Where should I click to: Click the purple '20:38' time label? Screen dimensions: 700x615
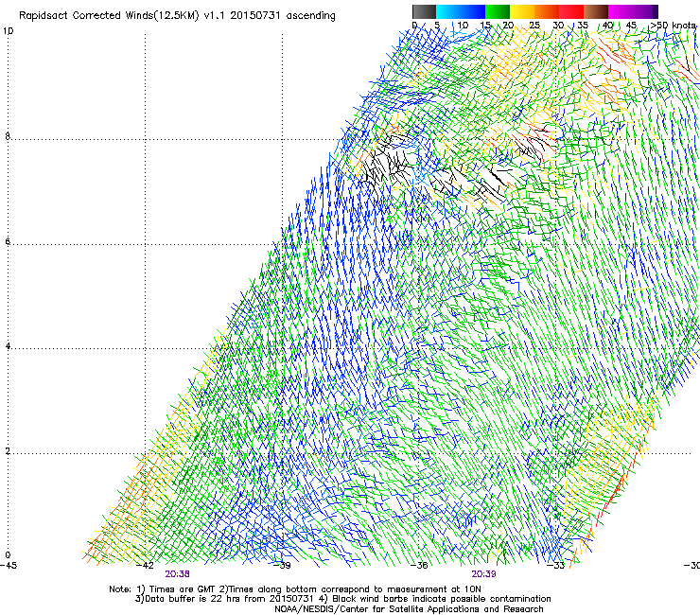[x=177, y=574]
